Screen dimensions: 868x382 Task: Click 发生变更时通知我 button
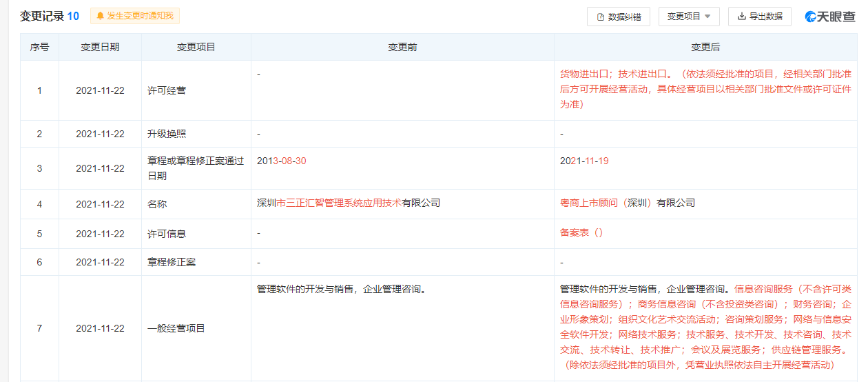coord(134,16)
